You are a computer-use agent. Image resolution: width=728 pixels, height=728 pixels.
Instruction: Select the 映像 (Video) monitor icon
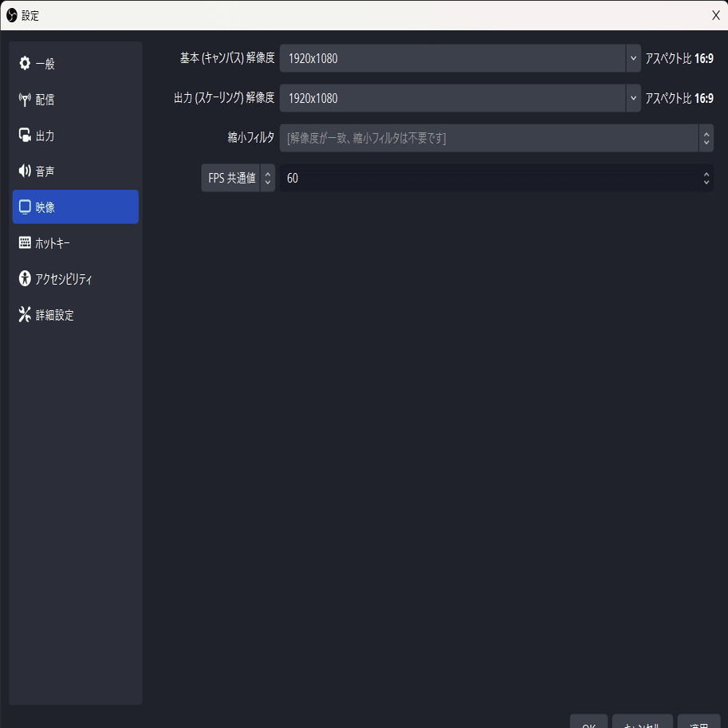coord(25,207)
